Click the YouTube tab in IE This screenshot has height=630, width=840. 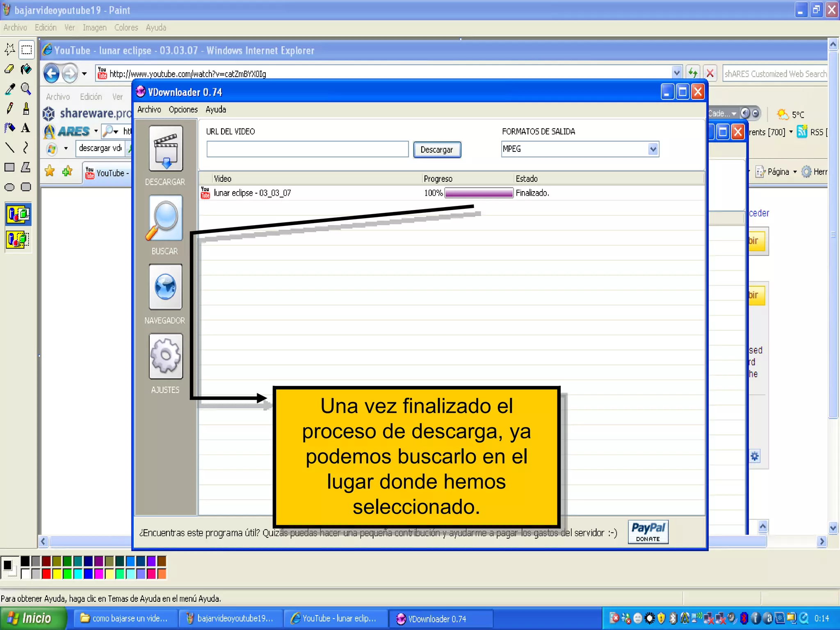(x=107, y=173)
